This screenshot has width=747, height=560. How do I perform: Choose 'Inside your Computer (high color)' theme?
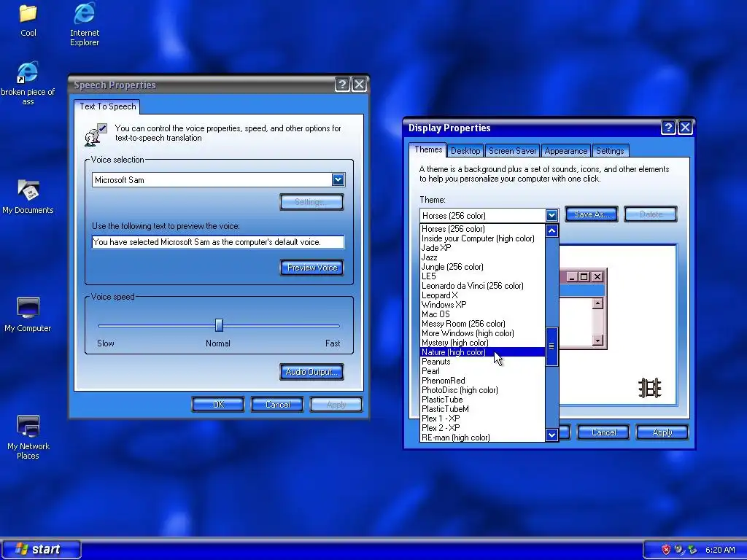483,238
